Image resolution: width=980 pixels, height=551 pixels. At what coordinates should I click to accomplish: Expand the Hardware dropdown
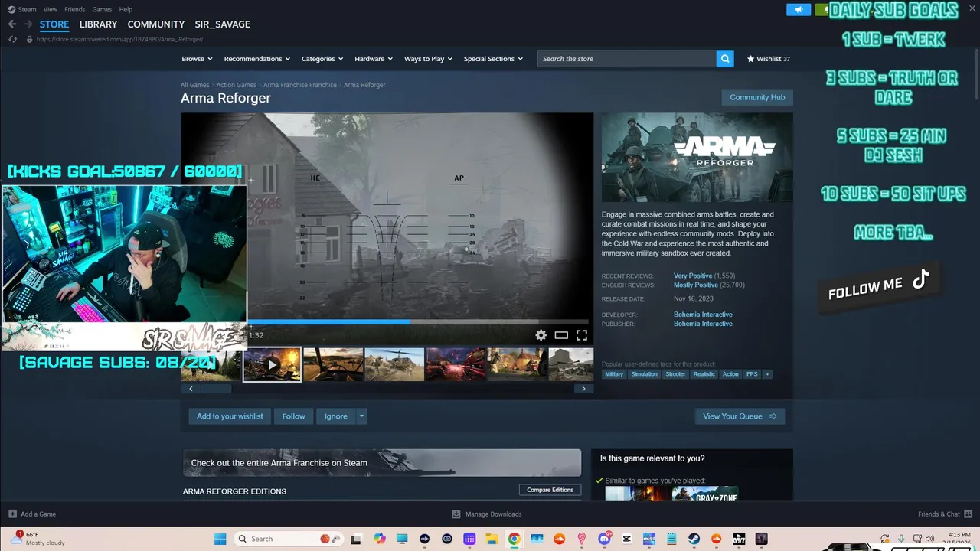[374, 59]
